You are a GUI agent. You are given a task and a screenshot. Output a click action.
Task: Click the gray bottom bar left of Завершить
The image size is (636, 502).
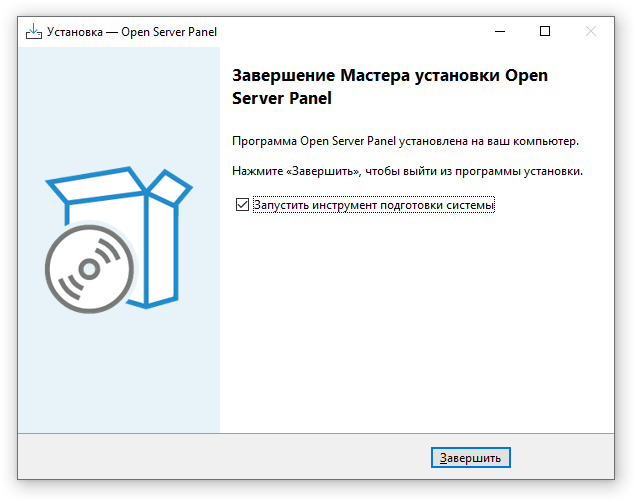coord(223,457)
